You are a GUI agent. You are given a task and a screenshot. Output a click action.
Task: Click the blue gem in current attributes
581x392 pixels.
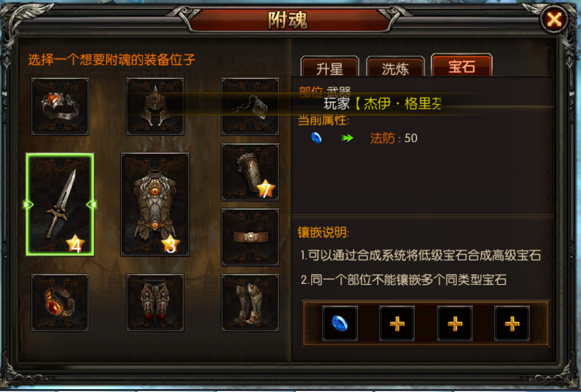(316, 138)
